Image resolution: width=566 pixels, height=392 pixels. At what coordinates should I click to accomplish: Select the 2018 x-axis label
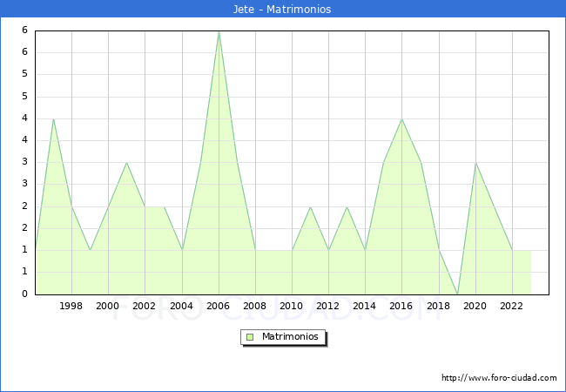(x=438, y=306)
